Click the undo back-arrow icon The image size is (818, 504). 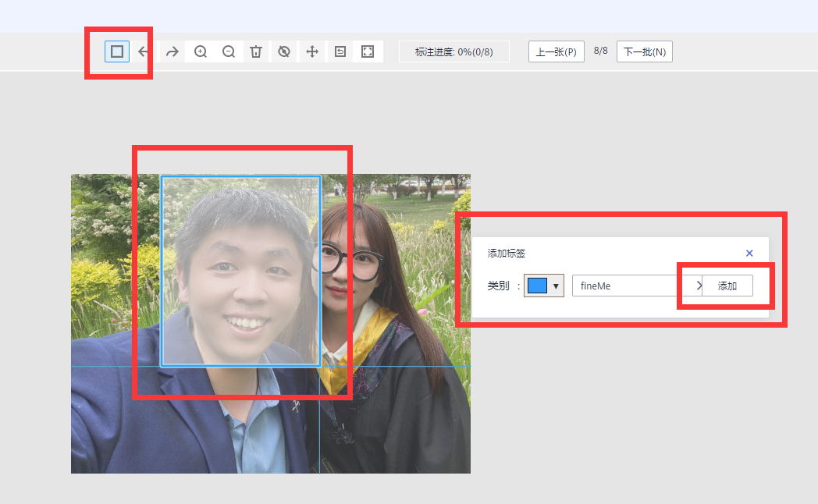tap(144, 51)
